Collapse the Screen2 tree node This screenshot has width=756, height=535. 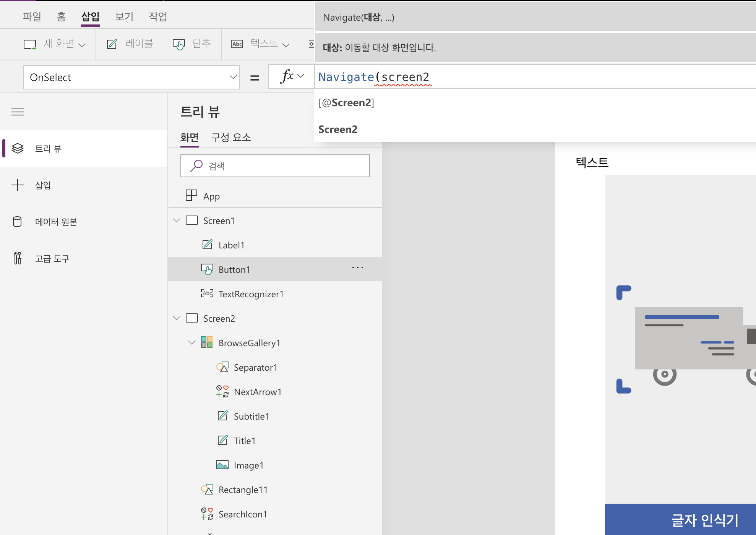pos(177,318)
